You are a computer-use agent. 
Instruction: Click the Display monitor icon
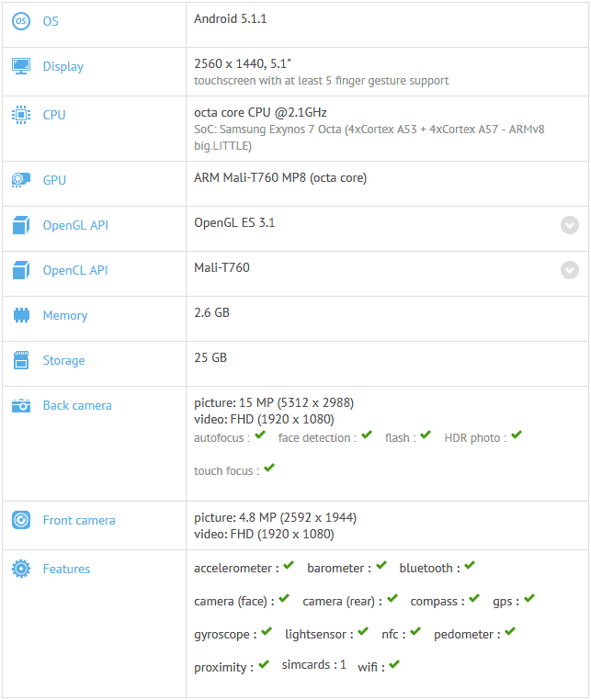coord(21,66)
